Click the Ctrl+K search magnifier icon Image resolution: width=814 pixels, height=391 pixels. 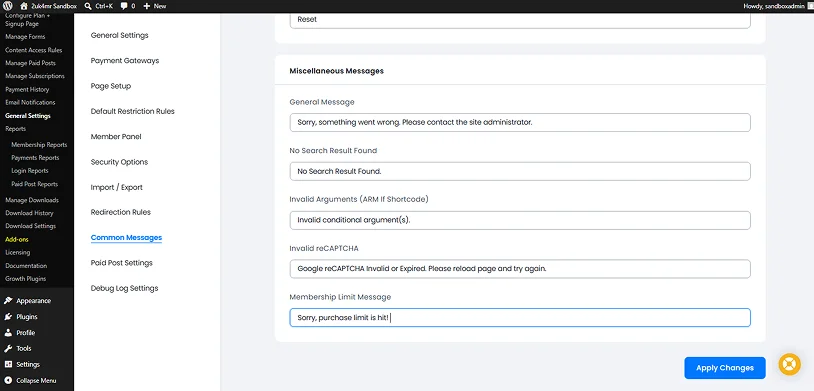88,6
